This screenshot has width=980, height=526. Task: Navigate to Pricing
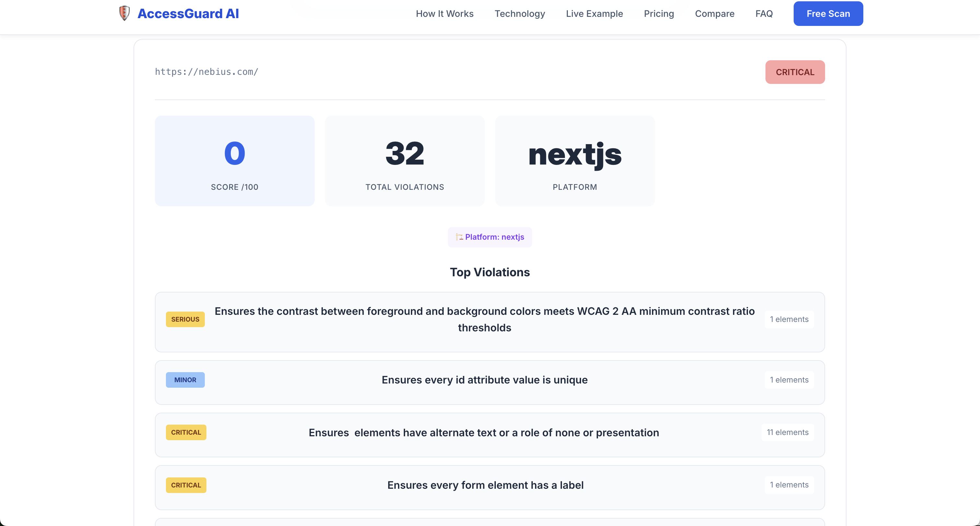click(x=659, y=14)
